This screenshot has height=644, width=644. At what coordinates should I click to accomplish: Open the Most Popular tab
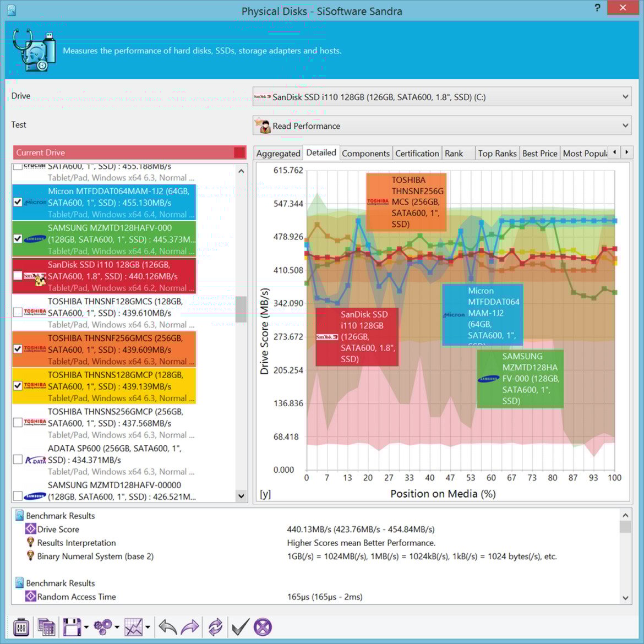585,153
